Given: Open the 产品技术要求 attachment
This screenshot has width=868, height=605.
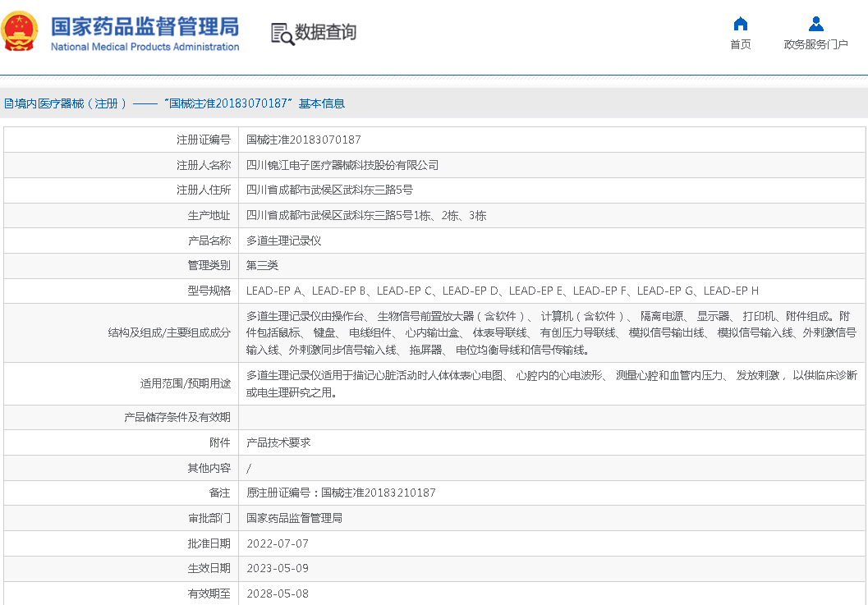Looking at the screenshot, I should [278, 442].
